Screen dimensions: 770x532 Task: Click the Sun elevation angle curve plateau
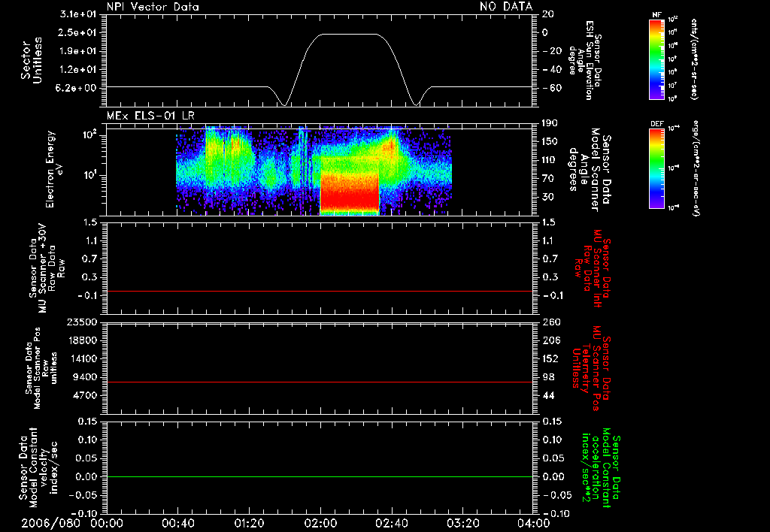tap(349, 35)
